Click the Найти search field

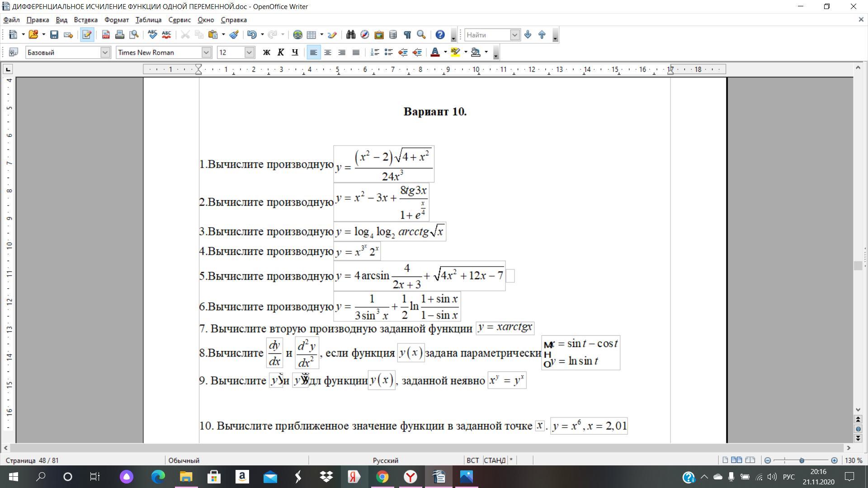click(487, 35)
